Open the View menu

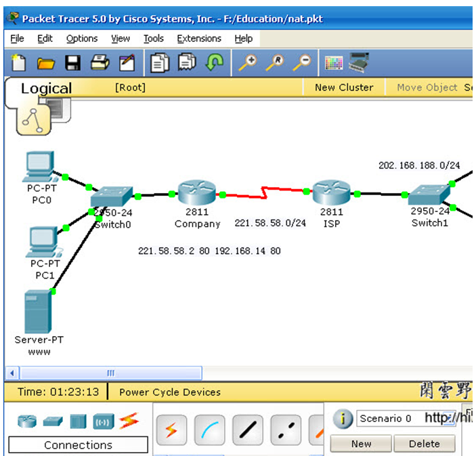(121, 39)
